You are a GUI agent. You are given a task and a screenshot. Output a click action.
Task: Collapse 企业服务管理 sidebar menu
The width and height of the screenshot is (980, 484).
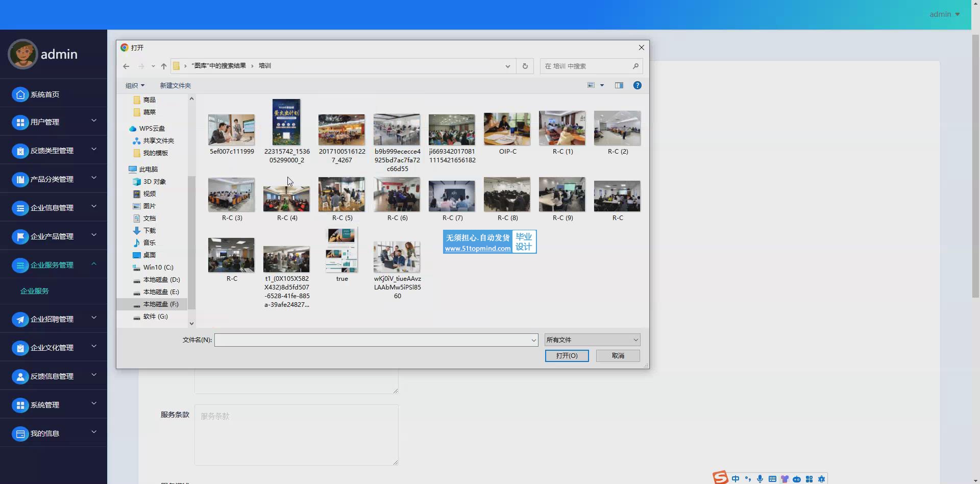click(54, 265)
